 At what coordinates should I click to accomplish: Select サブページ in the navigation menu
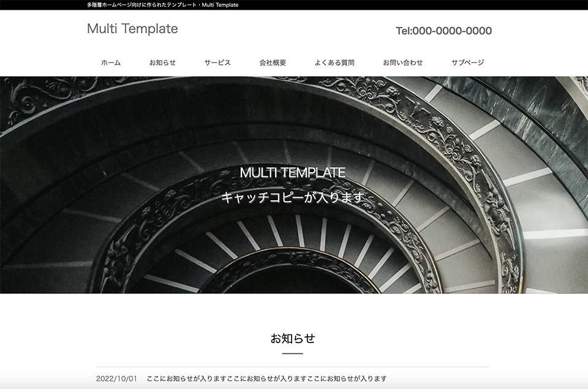tap(468, 62)
